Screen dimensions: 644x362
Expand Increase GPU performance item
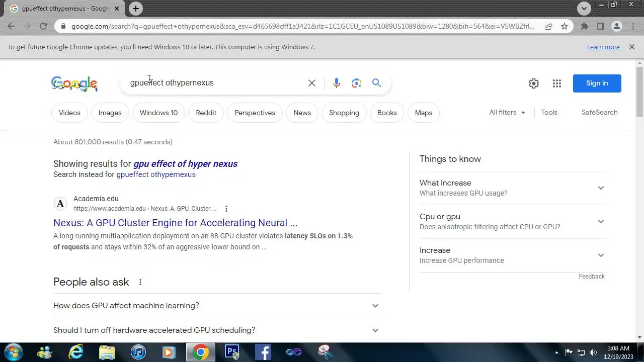point(513,255)
